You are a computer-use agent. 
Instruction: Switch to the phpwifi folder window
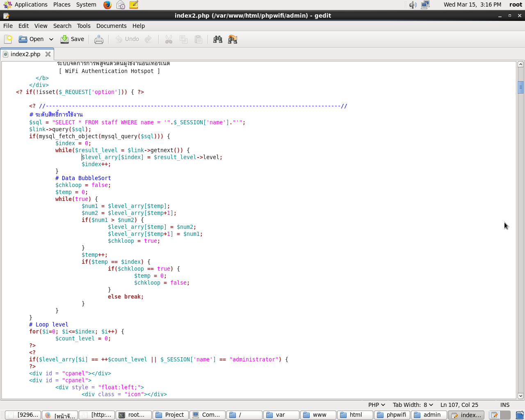pyautogui.click(x=392, y=415)
